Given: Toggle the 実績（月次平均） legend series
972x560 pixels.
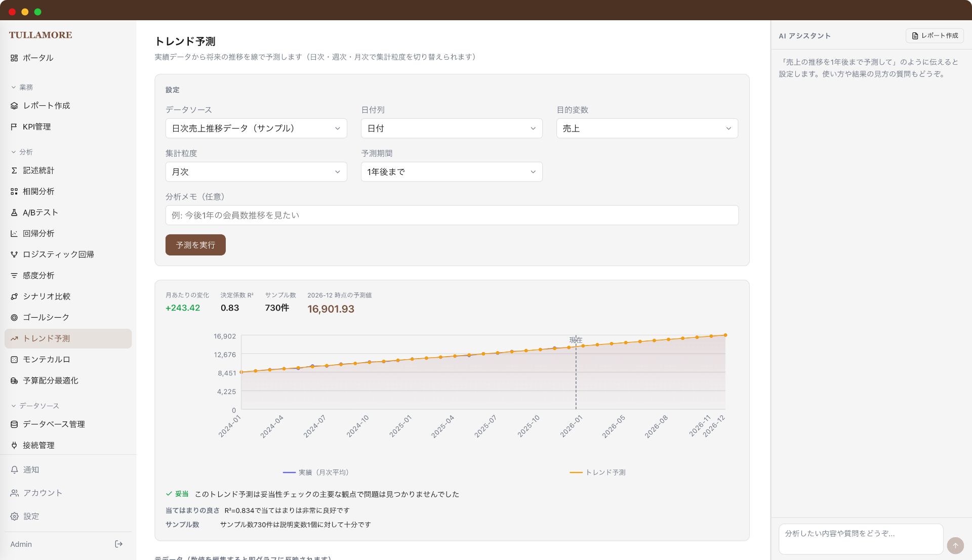Looking at the screenshot, I should click(x=315, y=472).
